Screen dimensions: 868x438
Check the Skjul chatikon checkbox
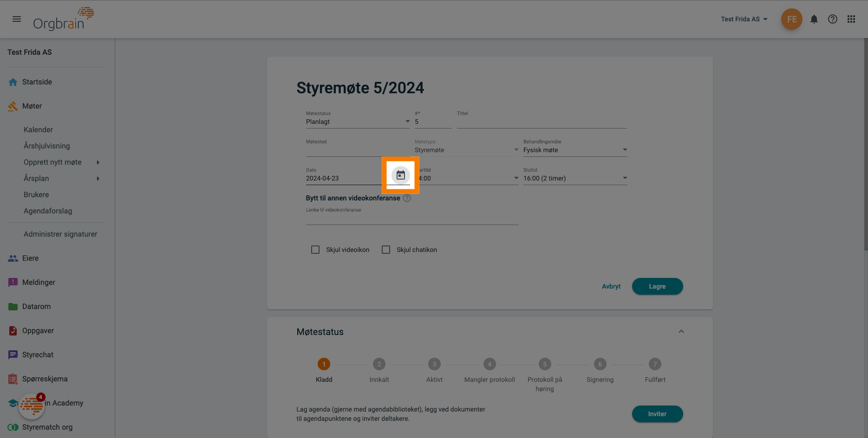pyautogui.click(x=386, y=250)
